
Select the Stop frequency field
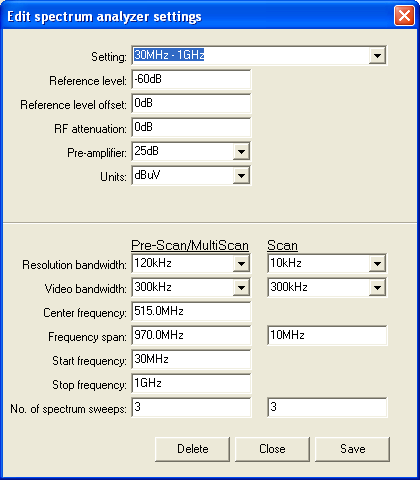tap(191, 383)
